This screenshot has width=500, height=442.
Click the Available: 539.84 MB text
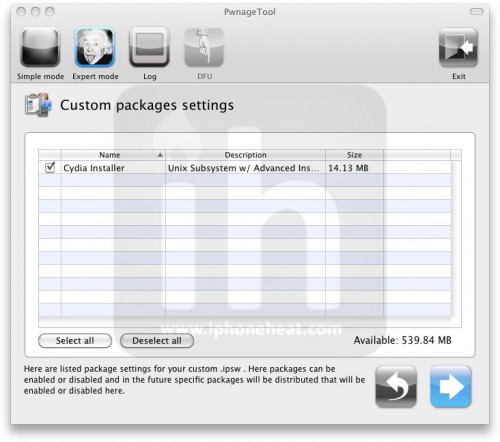402,340
